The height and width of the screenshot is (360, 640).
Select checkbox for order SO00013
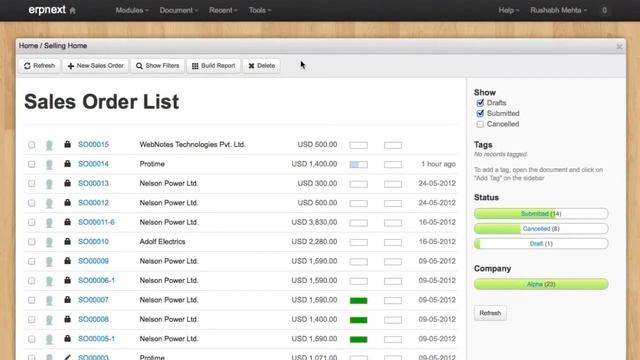pos(31,184)
